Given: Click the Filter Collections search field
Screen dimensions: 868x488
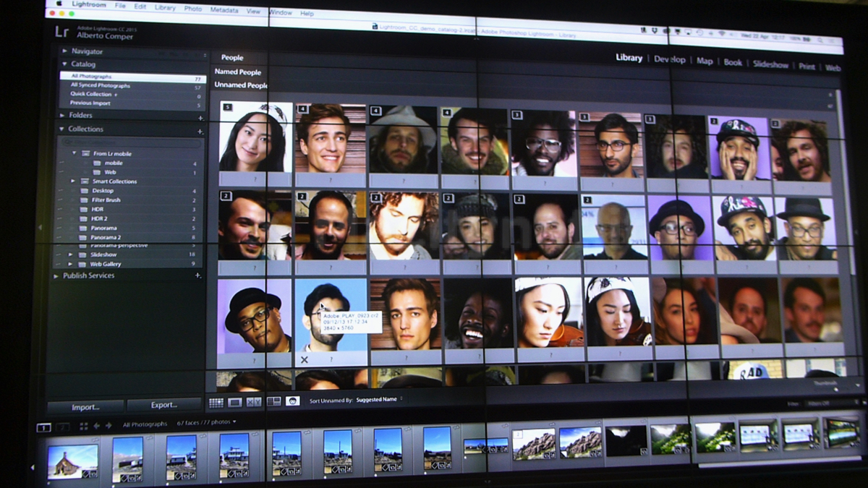Looking at the screenshot, I should tap(130, 143).
